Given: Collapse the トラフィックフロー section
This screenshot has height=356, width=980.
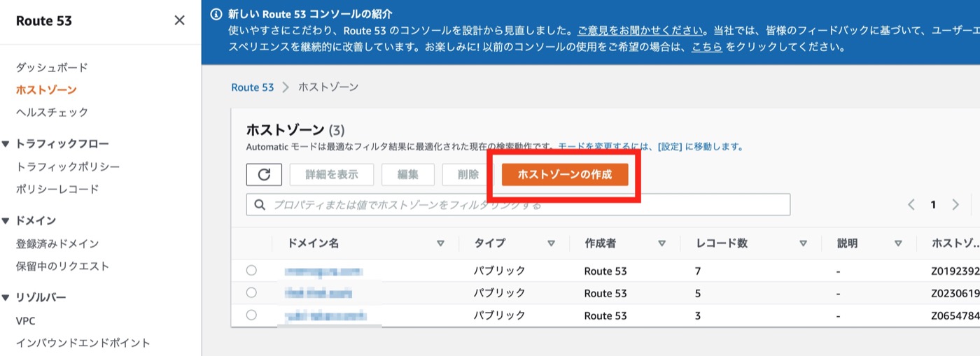Looking at the screenshot, I should pyautogui.click(x=6, y=144).
